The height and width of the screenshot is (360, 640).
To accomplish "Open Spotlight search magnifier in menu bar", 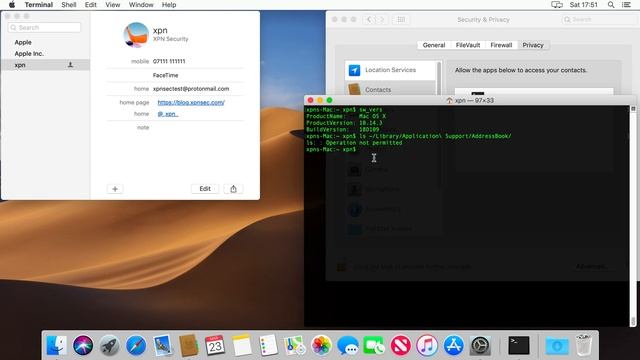I will (x=611, y=5).
